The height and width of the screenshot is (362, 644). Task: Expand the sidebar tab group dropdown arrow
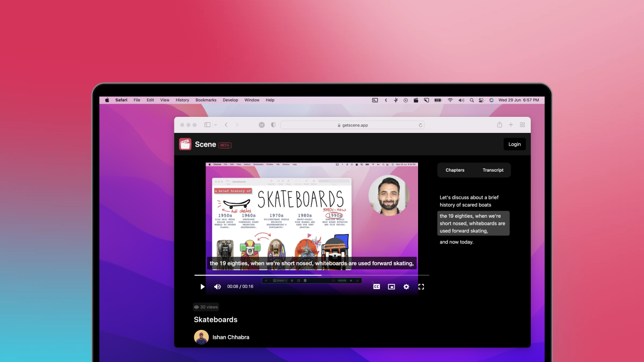coord(215,125)
